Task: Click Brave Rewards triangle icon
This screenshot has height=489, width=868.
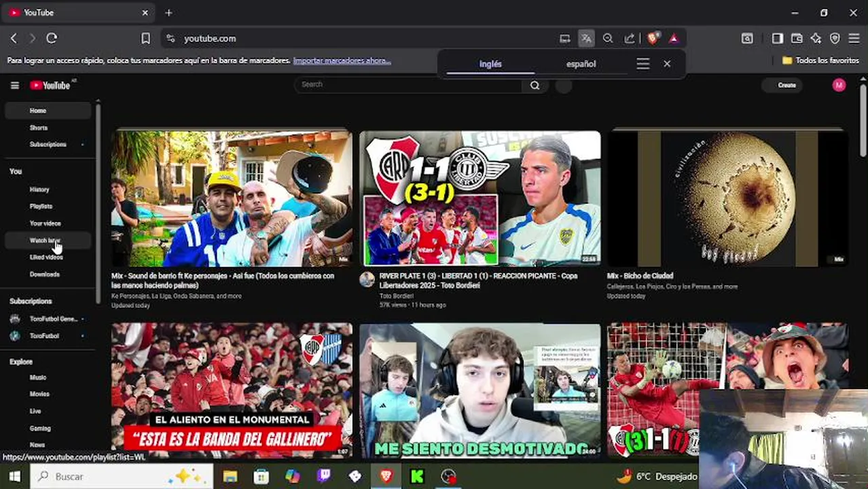Action: 674,39
